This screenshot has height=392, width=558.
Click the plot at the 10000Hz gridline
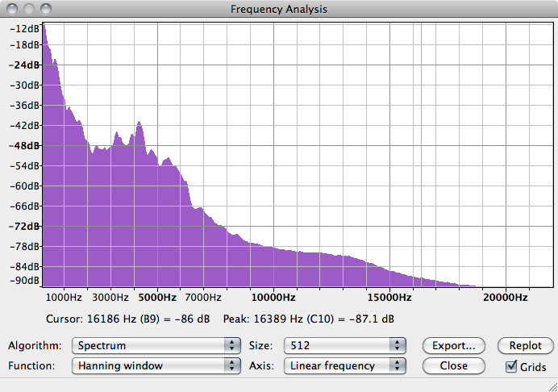point(273,161)
